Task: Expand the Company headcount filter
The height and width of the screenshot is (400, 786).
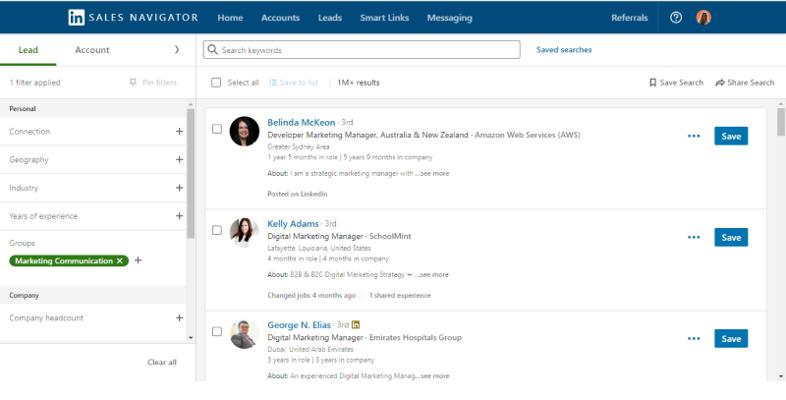Action: coord(179,318)
